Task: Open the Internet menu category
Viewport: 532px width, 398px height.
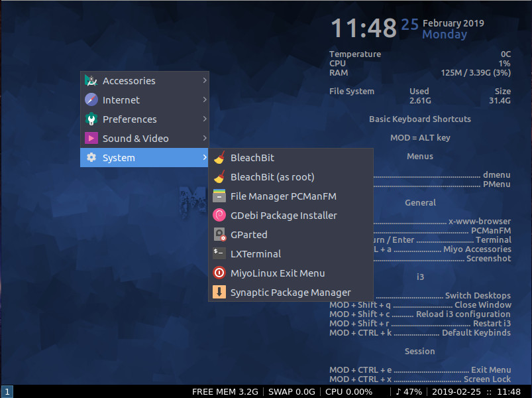Action: [144, 100]
